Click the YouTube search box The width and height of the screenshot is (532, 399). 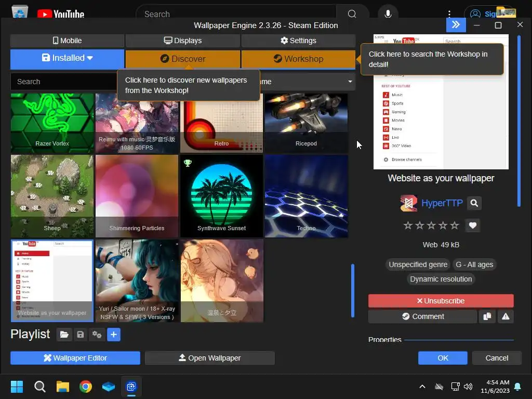236,14
